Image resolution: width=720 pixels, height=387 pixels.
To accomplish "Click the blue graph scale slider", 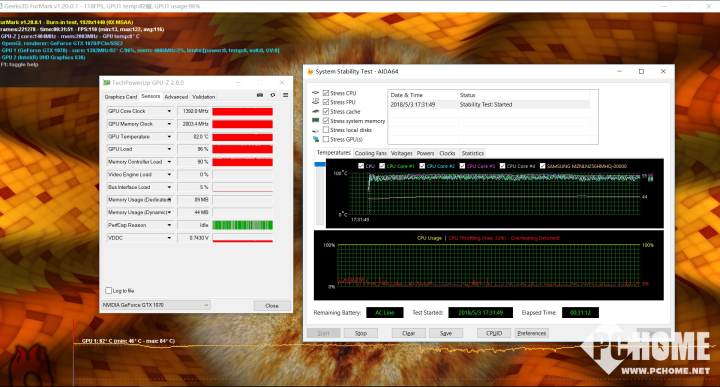I will (320, 164).
